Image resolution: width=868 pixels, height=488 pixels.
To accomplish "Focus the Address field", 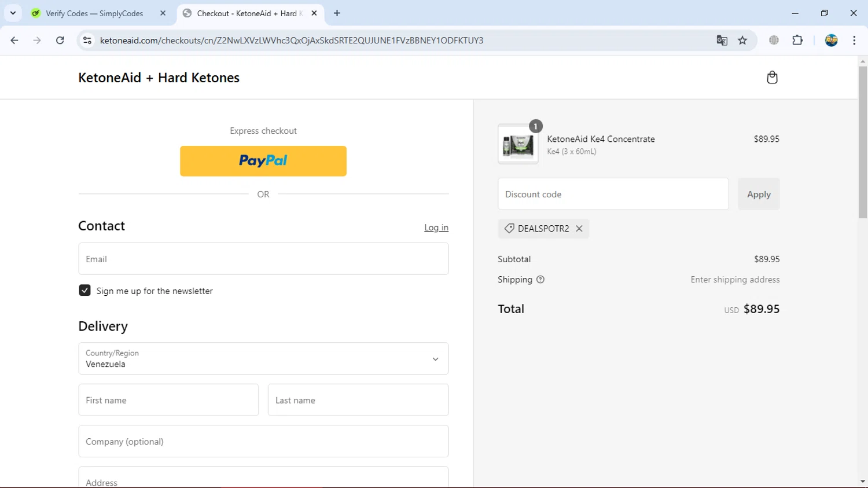I will pyautogui.click(x=263, y=478).
